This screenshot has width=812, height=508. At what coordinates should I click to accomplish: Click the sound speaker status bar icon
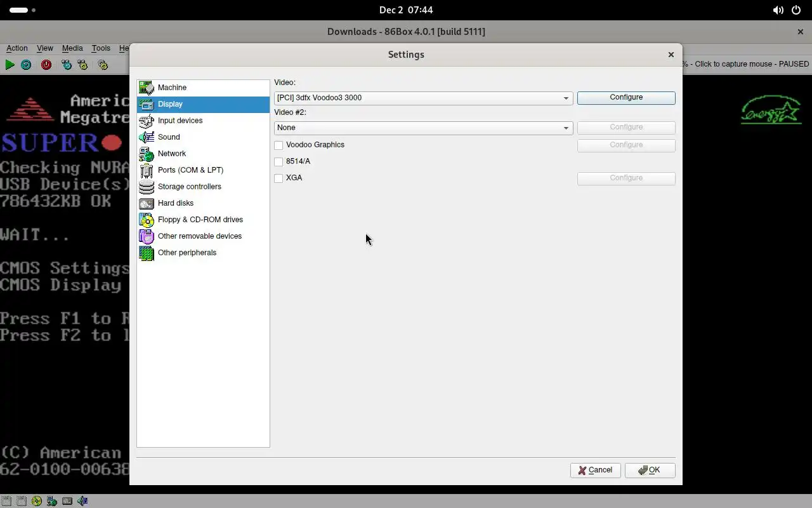point(82,501)
